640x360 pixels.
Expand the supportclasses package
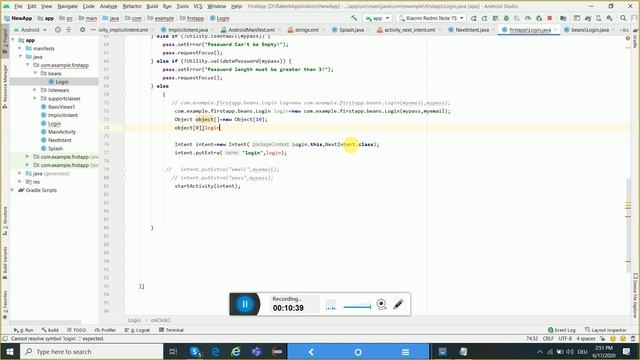[35, 98]
